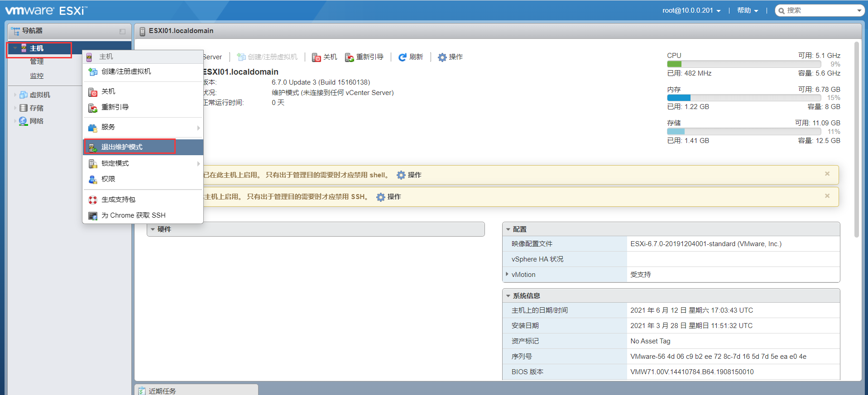Screen dimensions: 868x395
Task: Click the Shut down icon in the context menu
Action: 93,92
